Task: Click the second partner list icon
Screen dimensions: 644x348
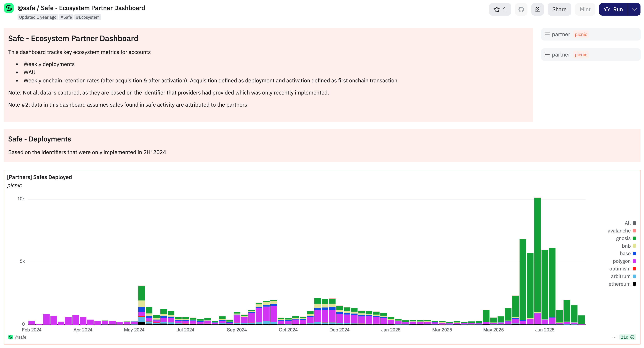Action: click(547, 55)
